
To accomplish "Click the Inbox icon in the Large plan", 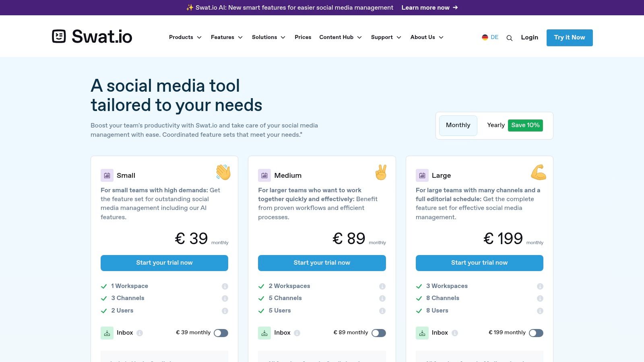I will pos(422,333).
